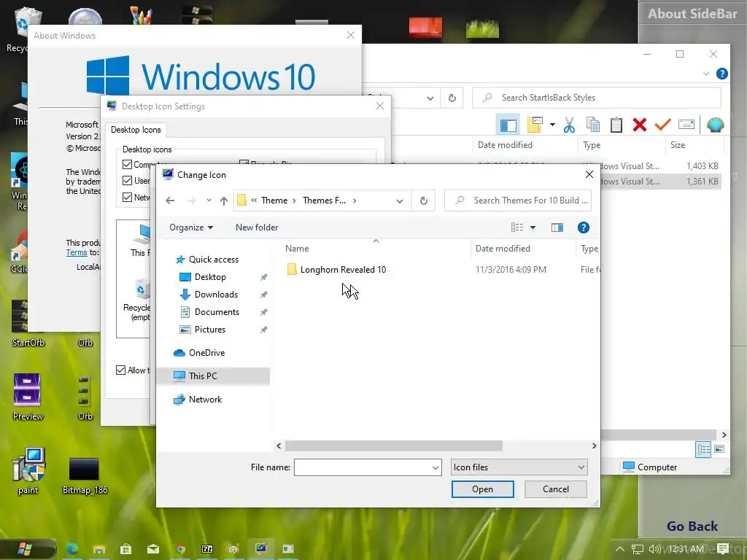Select the Bitmap_186 desktop icon
Viewport: 747px width, 560px height.
pos(85,475)
